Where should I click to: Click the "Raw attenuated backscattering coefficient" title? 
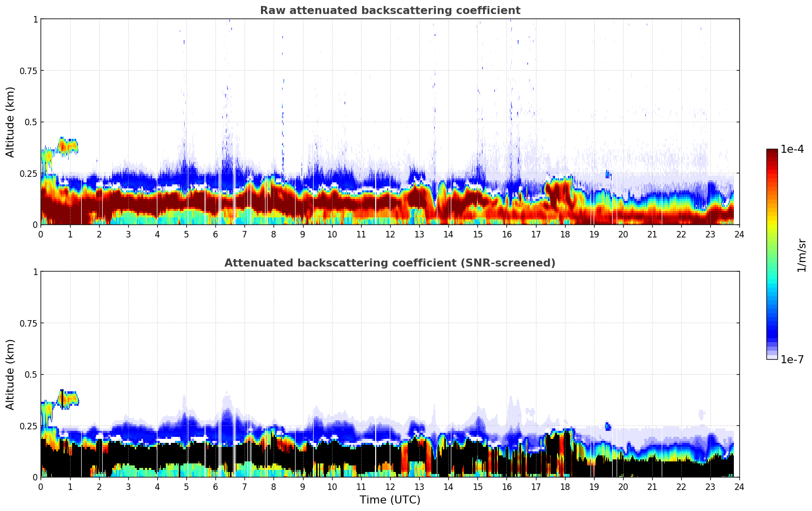click(390, 11)
